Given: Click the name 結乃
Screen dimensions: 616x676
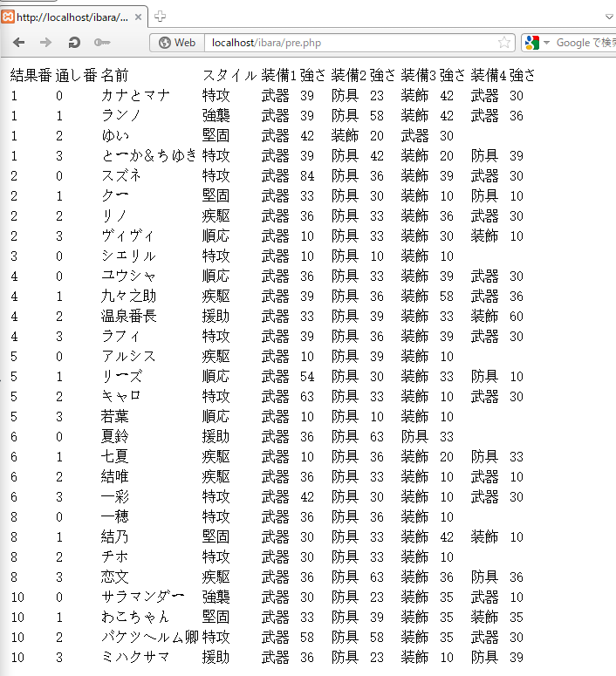Looking at the screenshot, I should [x=115, y=536].
